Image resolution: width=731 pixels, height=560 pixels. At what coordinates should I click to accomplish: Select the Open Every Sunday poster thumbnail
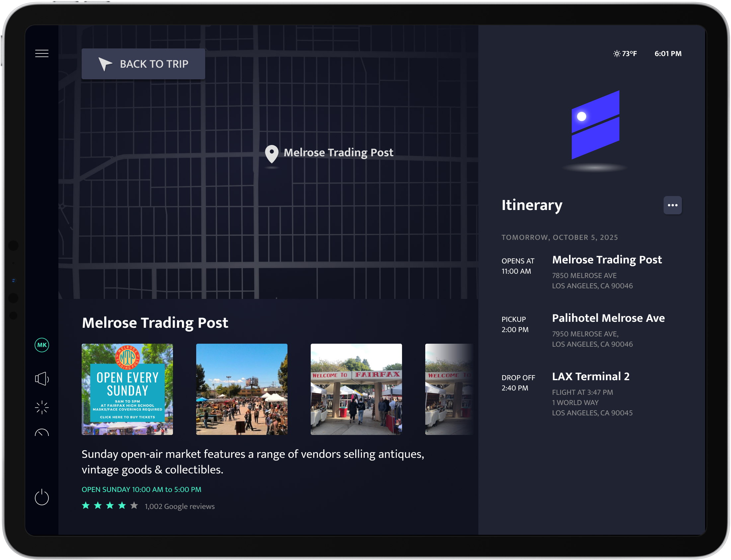[x=127, y=389]
